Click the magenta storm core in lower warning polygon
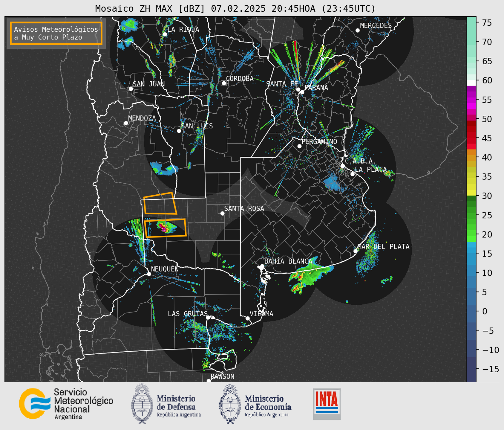 tap(163, 228)
